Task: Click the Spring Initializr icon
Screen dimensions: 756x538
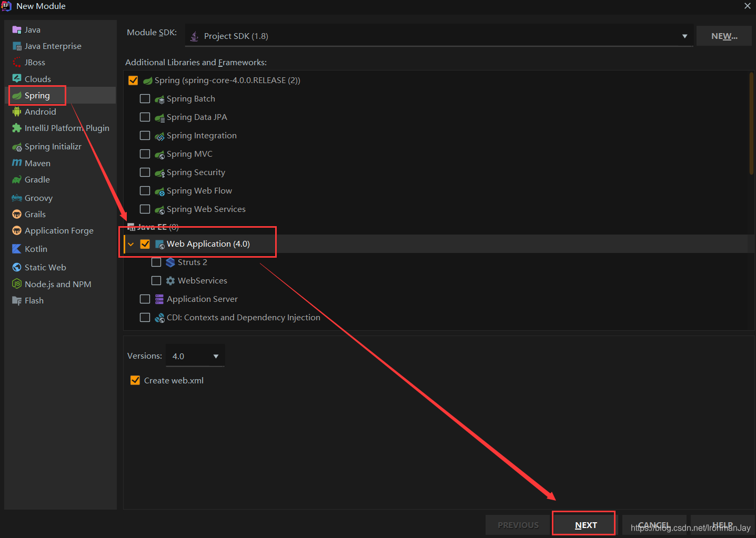Action: (x=17, y=147)
